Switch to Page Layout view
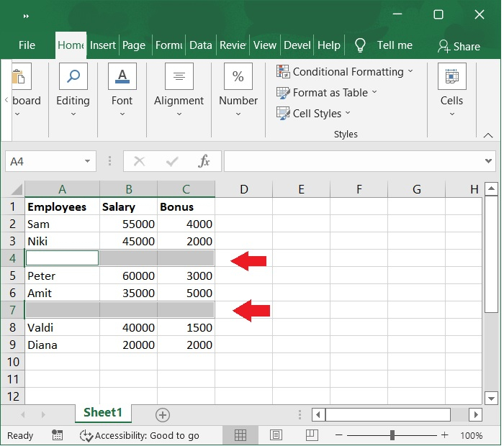 click(x=276, y=435)
